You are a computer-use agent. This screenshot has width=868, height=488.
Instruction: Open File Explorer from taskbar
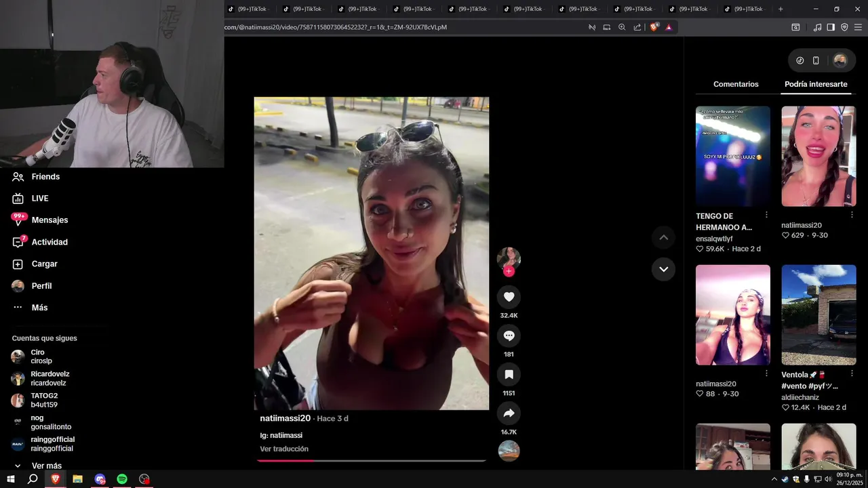click(77, 479)
